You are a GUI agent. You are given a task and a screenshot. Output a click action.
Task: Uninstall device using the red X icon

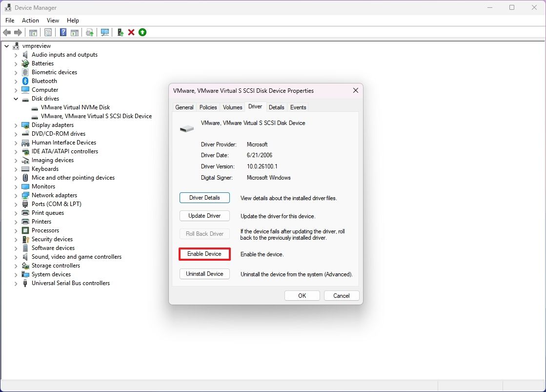[131, 32]
